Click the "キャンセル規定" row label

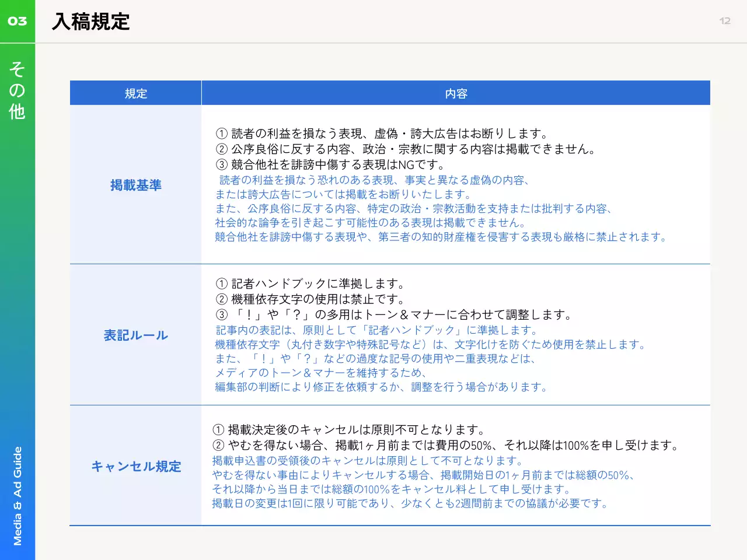135,466
